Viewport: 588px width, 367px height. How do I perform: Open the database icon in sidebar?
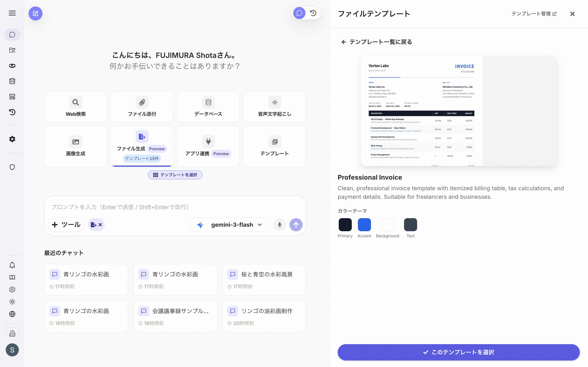pyautogui.click(x=12, y=81)
